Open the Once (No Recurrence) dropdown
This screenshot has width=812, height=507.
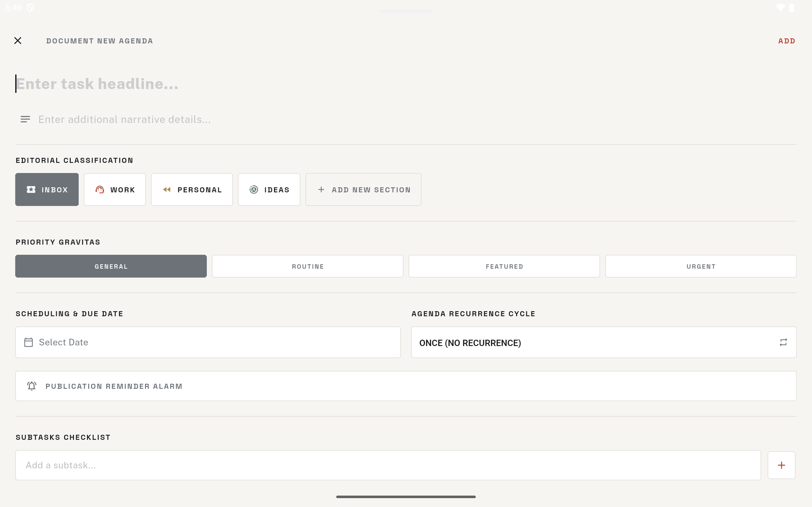[x=604, y=342]
